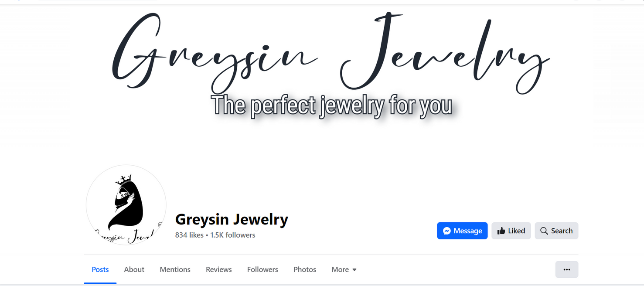The height and width of the screenshot is (286, 644).
Task: Click the thumbs-up icon beside Liked
Action: click(x=501, y=231)
